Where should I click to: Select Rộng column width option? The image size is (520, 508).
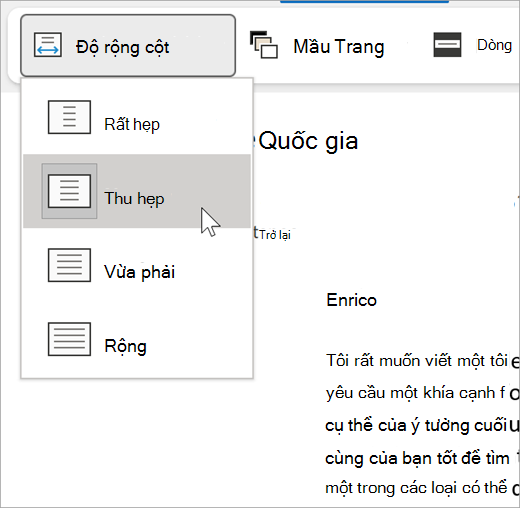coord(137,339)
